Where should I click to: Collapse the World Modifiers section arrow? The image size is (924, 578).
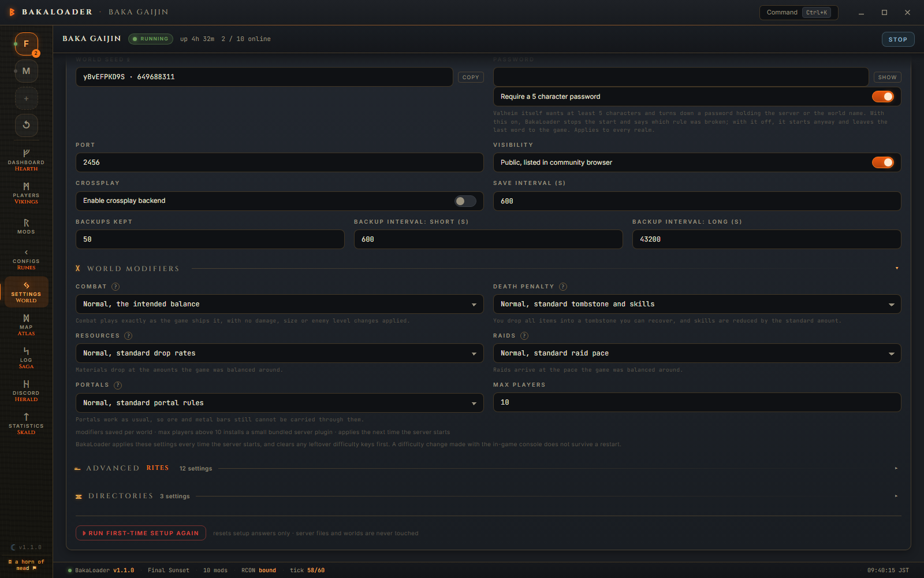(x=897, y=268)
